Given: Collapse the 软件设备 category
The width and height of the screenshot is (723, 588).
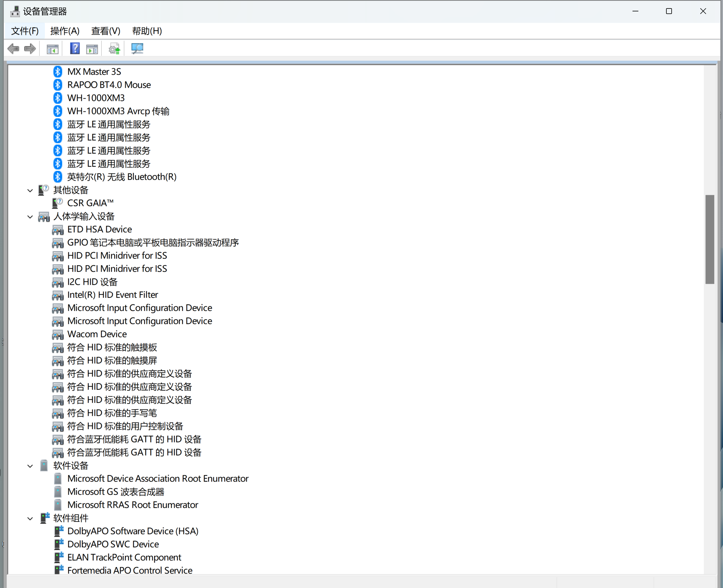Looking at the screenshot, I should click(x=30, y=466).
